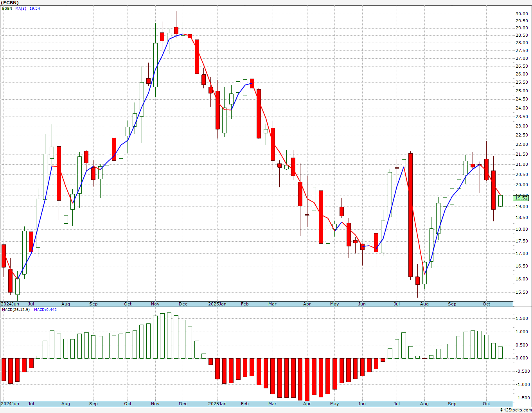532x413 pixels.
Task: Click the 2025Jan marker on price timeline
Action: click(217, 304)
